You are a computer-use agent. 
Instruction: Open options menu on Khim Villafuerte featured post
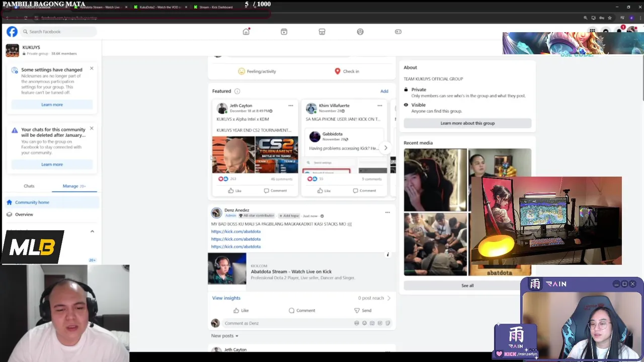[x=380, y=106]
